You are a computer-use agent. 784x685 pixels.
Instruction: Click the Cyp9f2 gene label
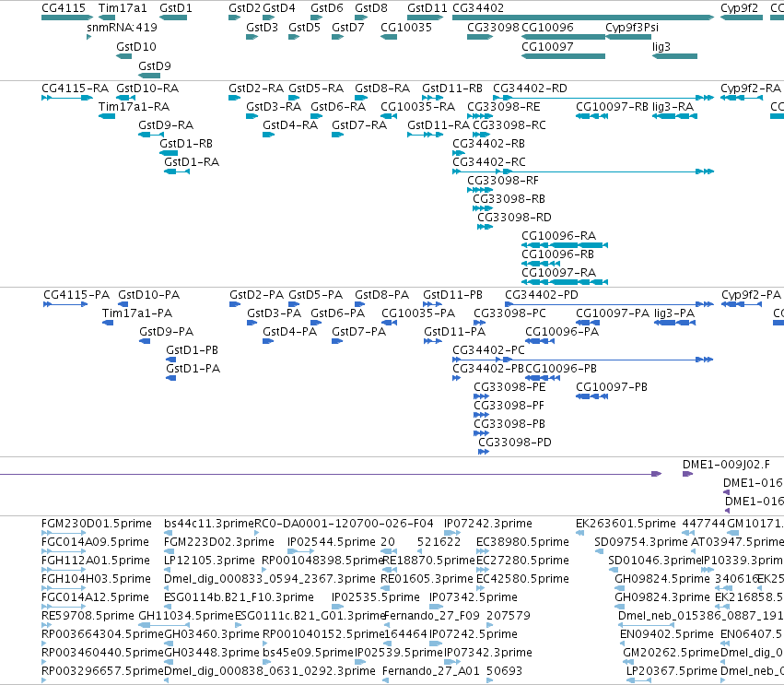coord(739,8)
